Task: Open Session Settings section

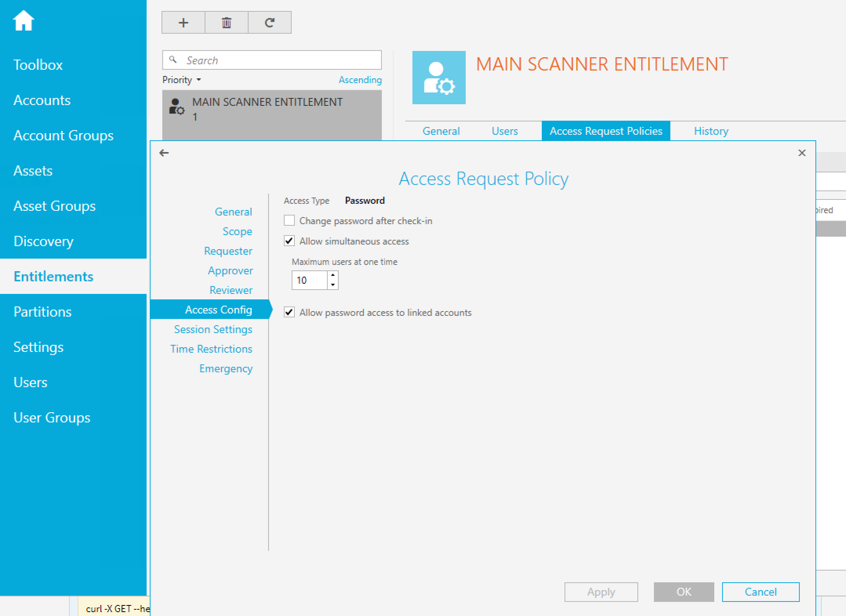Action: [x=213, y=329]
